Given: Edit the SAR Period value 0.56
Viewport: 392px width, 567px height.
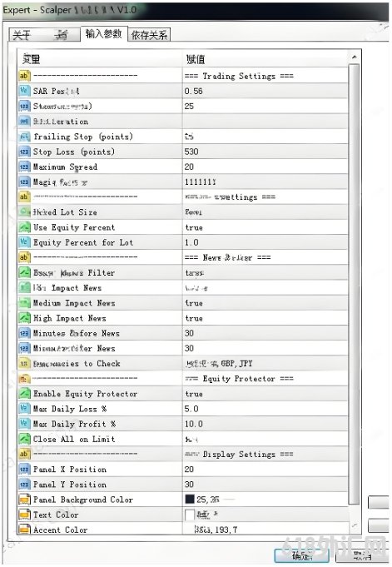Looking at the screenshot, I should pyautogui.click(x=265, y=91).
